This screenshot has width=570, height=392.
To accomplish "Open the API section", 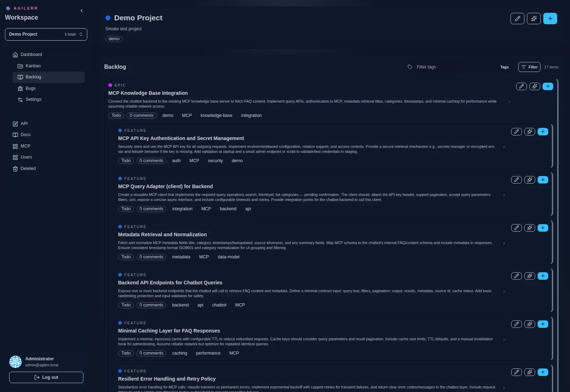I will click(24, 124).
